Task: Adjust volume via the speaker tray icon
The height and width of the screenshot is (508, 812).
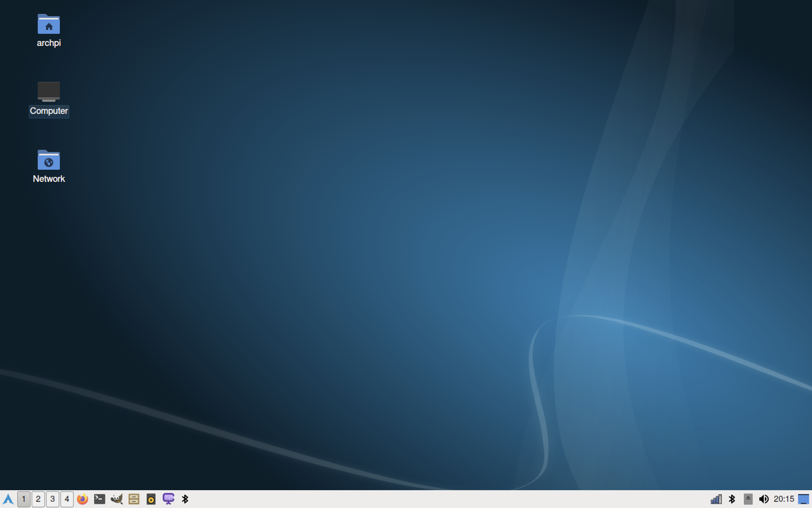Action: click(x=764, y=499)
